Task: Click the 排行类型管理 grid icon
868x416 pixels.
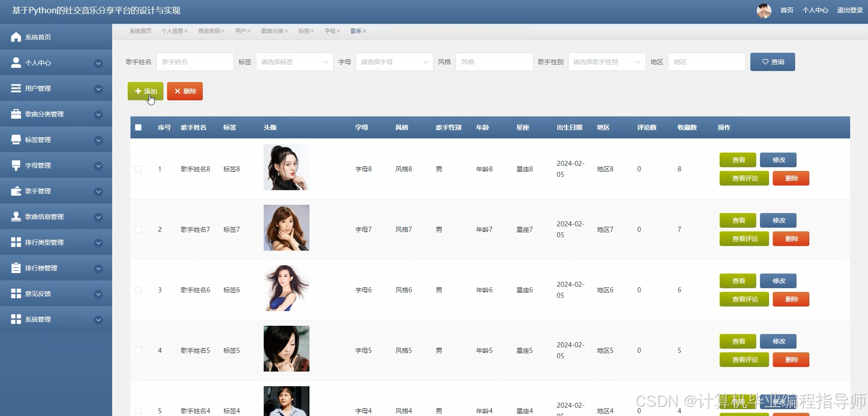Action: click(16, 242)
